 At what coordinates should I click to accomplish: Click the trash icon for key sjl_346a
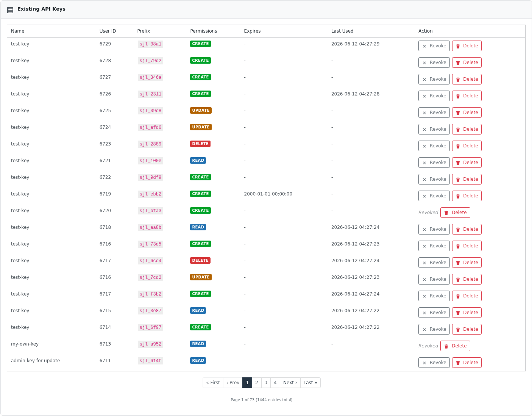coord(458,80)
